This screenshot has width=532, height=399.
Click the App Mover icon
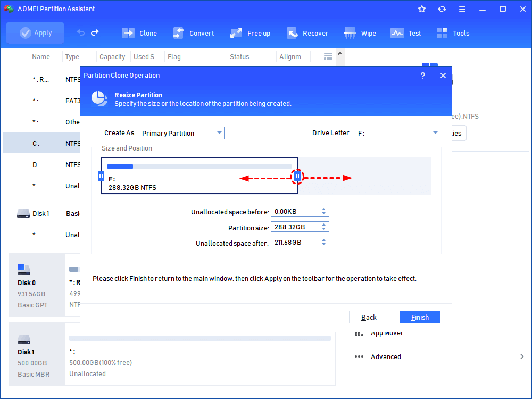click(359, 334)
